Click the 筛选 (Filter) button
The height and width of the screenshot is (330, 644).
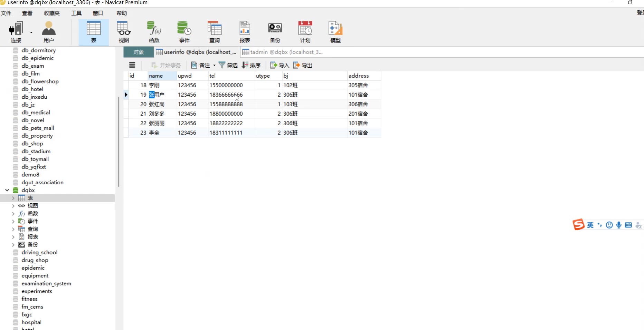228,65
